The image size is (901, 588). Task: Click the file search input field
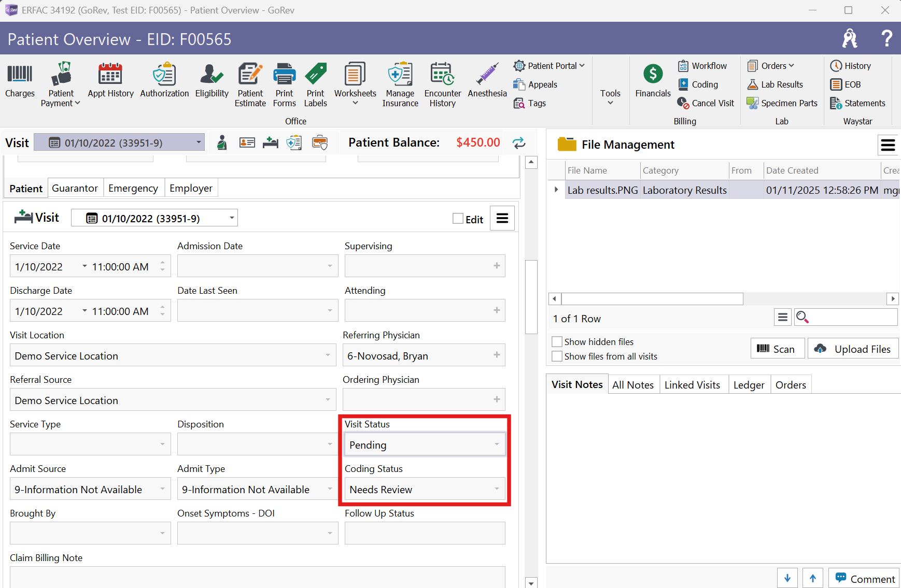coord(853,317)
